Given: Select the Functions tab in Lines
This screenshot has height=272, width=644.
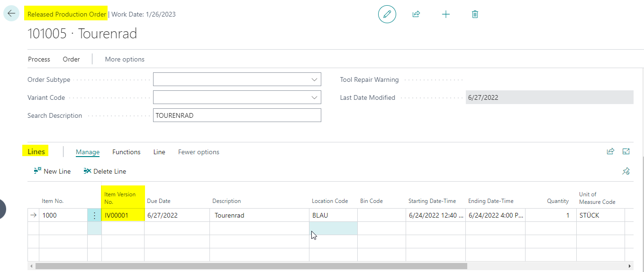Looking at the screenshot, I should tap(126, 152).
